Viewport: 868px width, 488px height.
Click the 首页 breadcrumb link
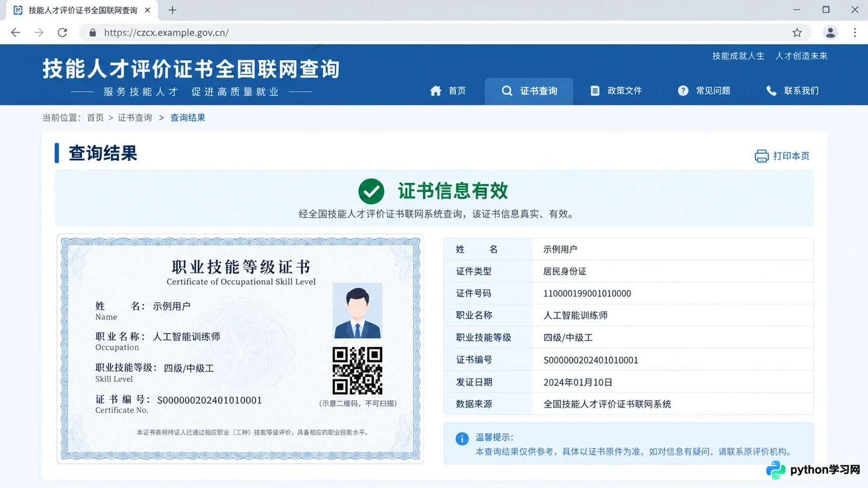[95, 117]
